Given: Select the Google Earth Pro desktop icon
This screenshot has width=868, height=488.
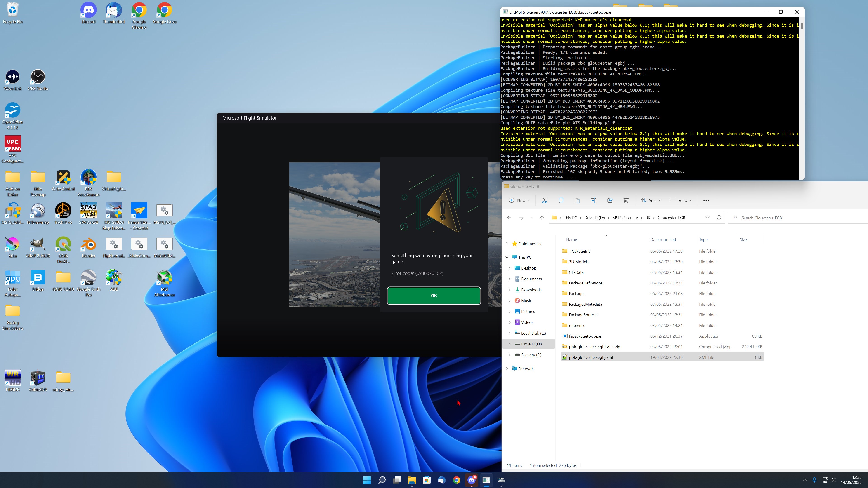Looking at the screenshot, I should pos(88,283).
